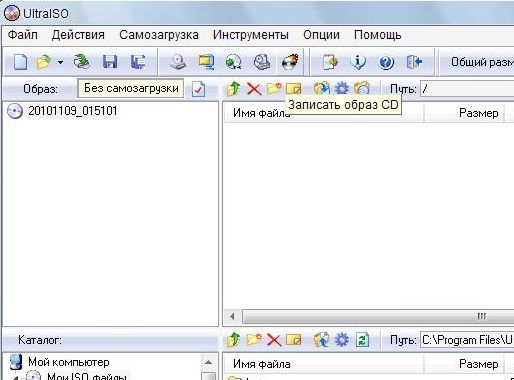Click the red checkmark properties icon
Image resolution: width=514 pixels, height=380 pixels.
tap(198, 89)
